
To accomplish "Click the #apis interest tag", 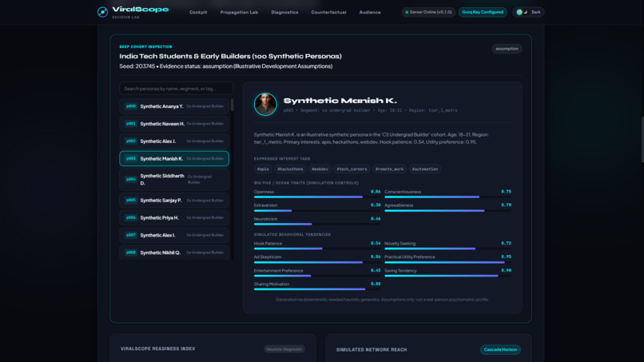I will coord(263,169).
